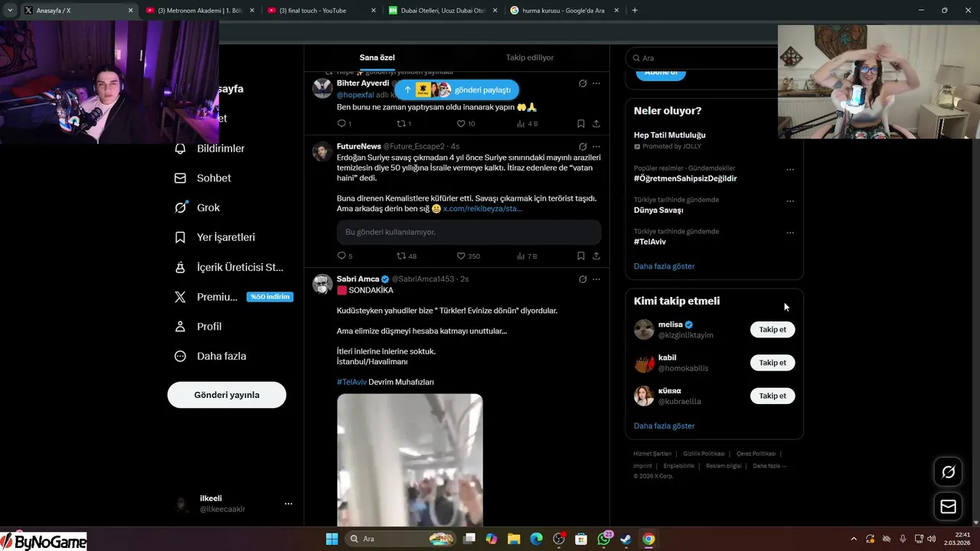
Task: Switch to Takip ediliyor tab
Action: 530,57
